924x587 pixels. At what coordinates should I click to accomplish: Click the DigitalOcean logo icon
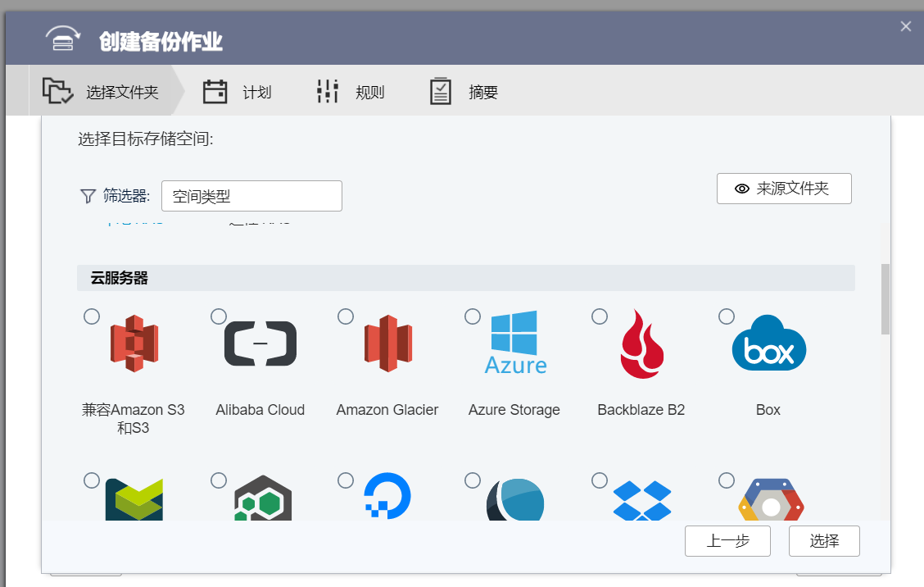387,496
